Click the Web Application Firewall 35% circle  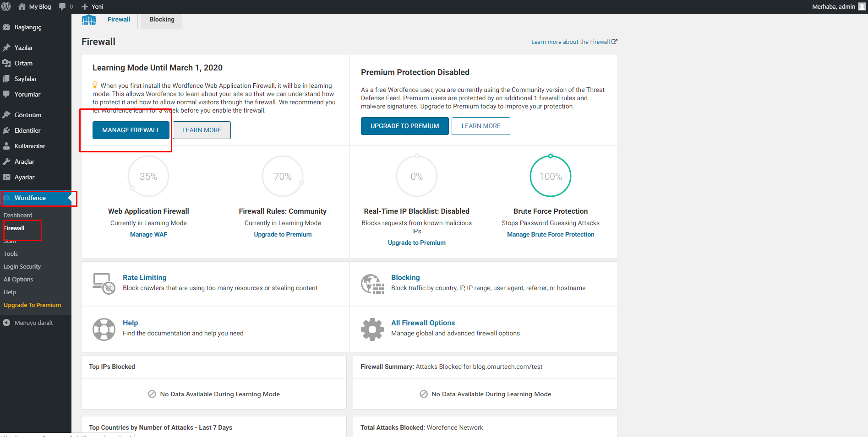[148, 176]
